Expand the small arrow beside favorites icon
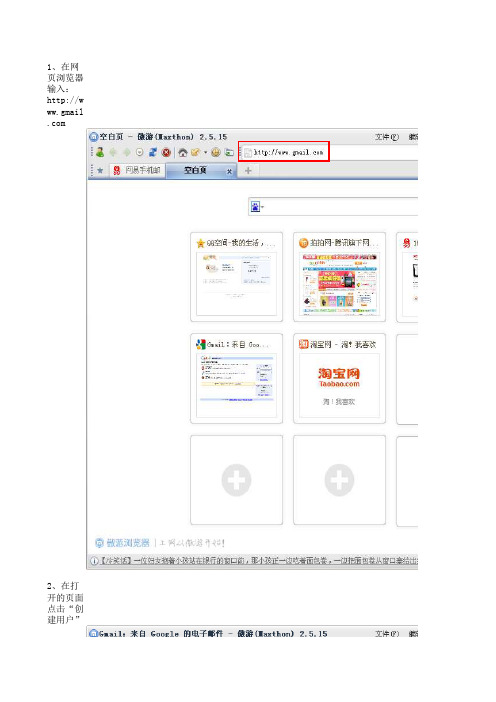This screenshot has height=702, width=496. pos(205,152)
